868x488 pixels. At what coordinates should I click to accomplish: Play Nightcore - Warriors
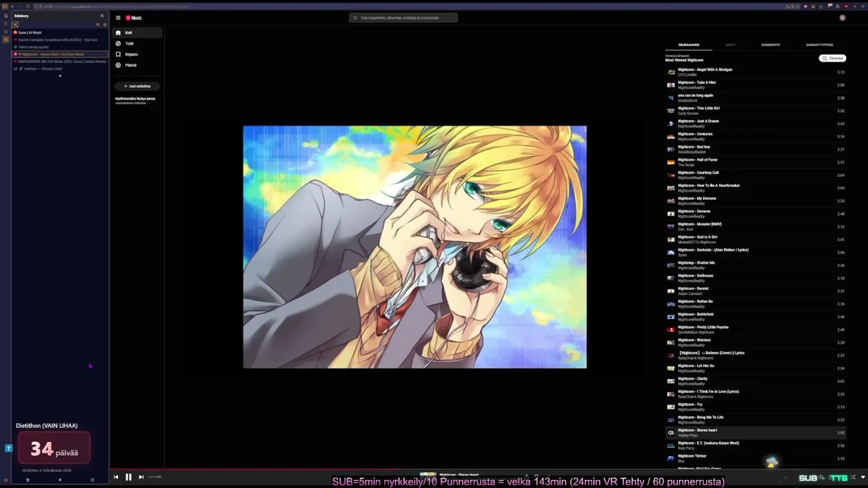[x=756, y=342]
